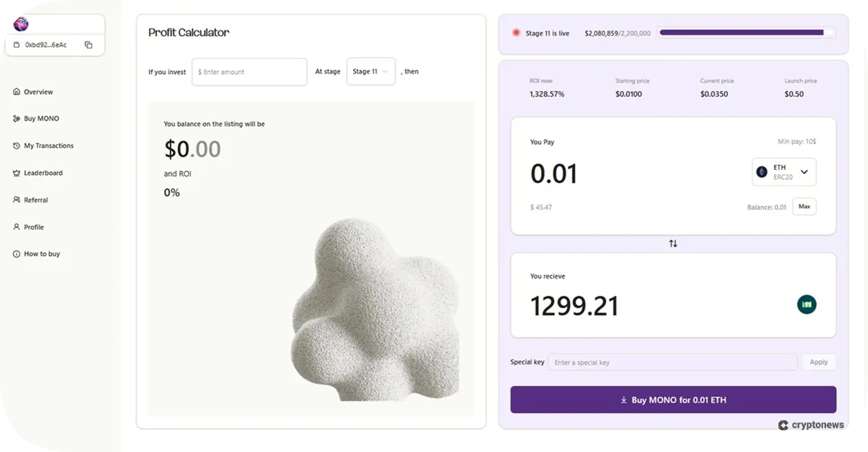Click the MONO token icon beside 1299.21
Image resolution: width=868 pixels, height=452 pixels.
pos(807,304)
